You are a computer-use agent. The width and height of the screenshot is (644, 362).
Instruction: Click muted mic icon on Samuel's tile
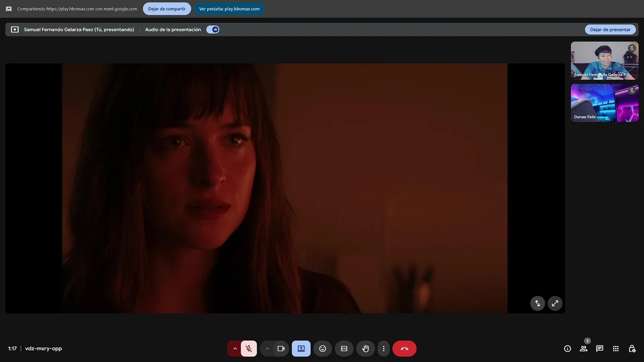[632, 48]
